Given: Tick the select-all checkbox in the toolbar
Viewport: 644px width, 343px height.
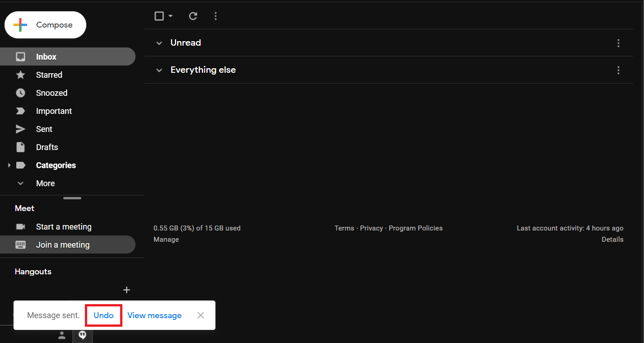Looking at the screenshot, I should click(159, 16).
